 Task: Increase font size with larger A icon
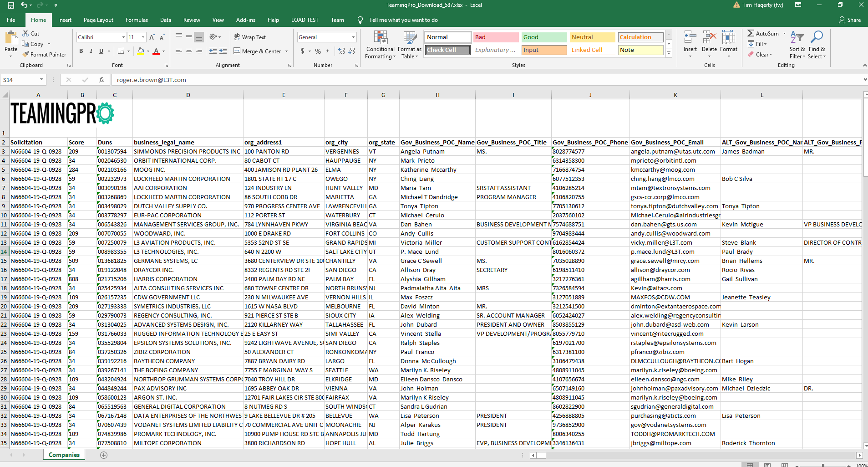click(x=152, y=37)
